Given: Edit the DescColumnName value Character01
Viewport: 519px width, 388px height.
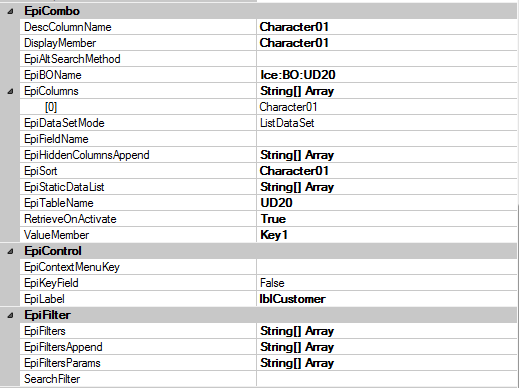Looking at the screenshot, I should pyautogui.click(x=387, y=27).
